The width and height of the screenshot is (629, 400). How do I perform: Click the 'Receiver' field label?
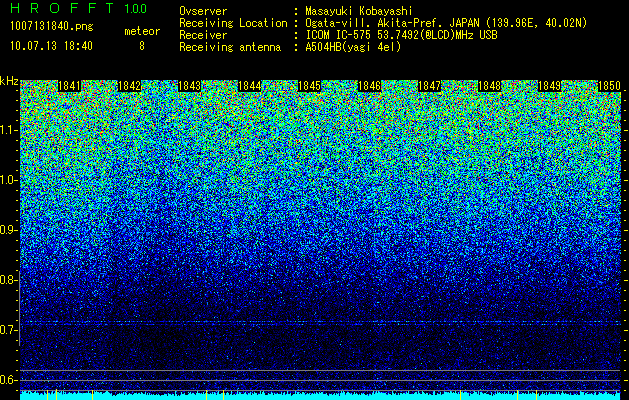click(203, 35)
